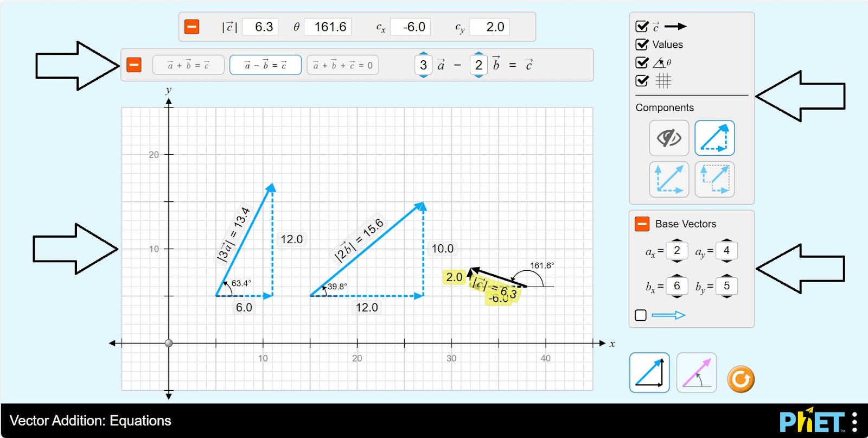Select the a + b + c = 0 equation
868x438 pixels.
click(343, 65)
